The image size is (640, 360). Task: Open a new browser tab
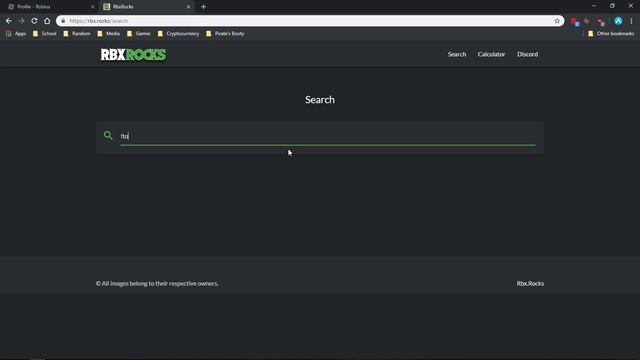tap(203, 7)
